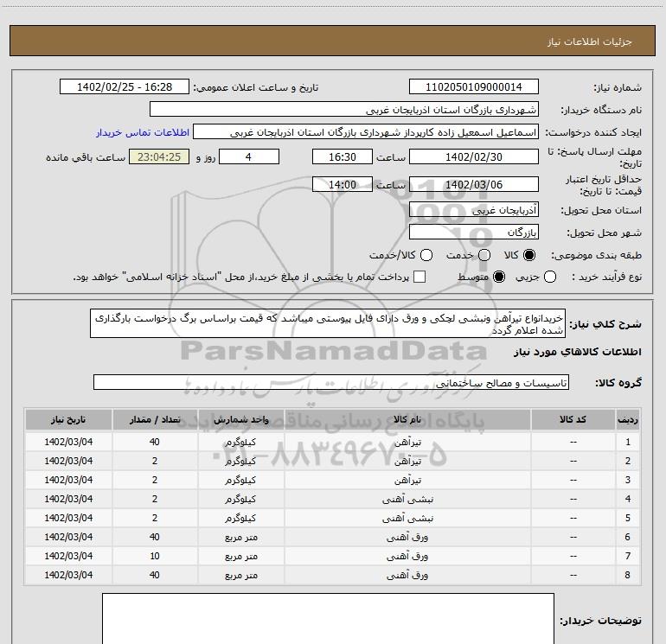Click unit متر مربع in row 8
Image resolution: width=666 pixels, height=644 pixels.
[x=240, y=575]
